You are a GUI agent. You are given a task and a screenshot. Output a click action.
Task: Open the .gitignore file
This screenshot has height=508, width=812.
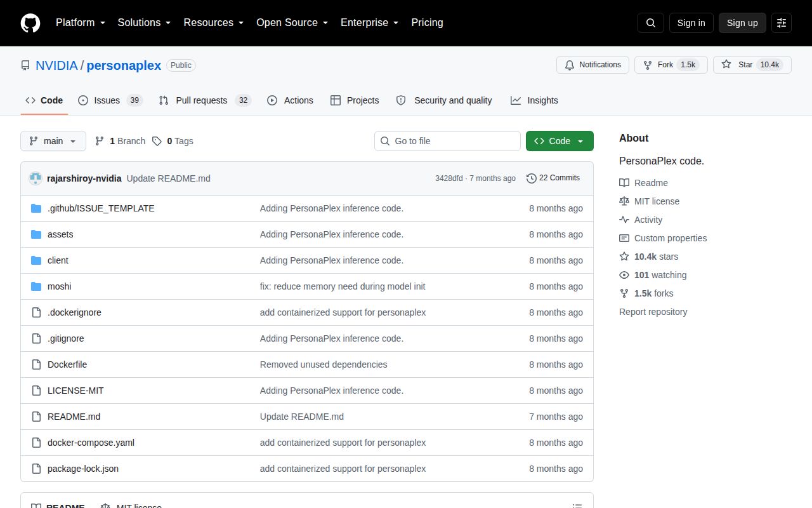(x=65, y=338)
